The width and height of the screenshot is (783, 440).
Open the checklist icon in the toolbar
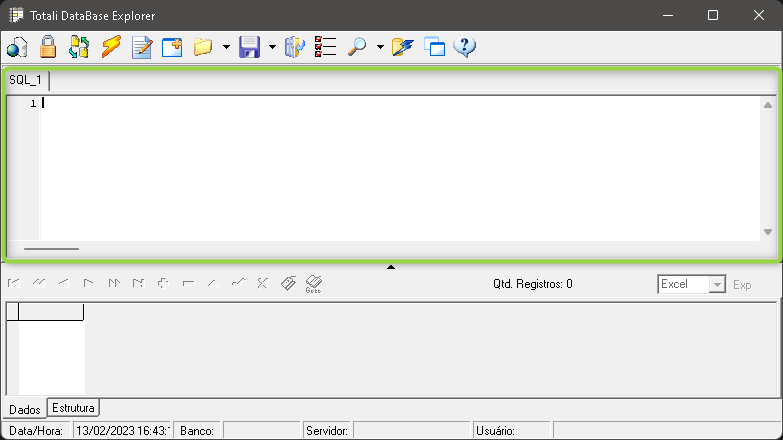(326, 47)
